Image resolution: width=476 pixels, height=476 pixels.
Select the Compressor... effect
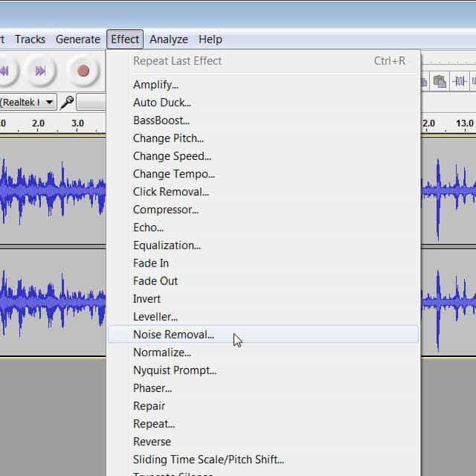pyautogui.click(x=263, y=210)
